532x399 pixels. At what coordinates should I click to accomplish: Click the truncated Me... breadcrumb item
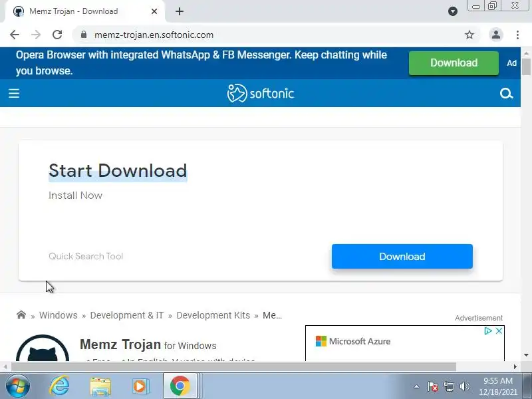272,315
